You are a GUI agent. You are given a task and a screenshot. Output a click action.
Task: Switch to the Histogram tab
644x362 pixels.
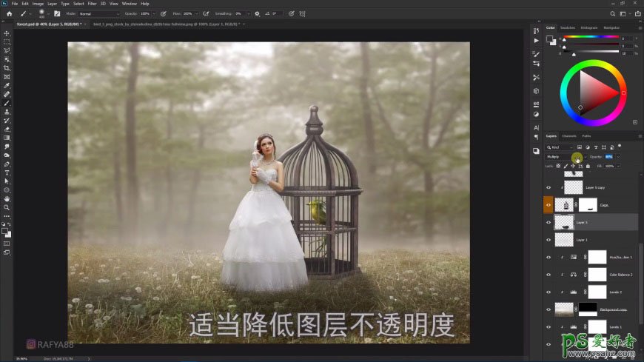(589, 27)
